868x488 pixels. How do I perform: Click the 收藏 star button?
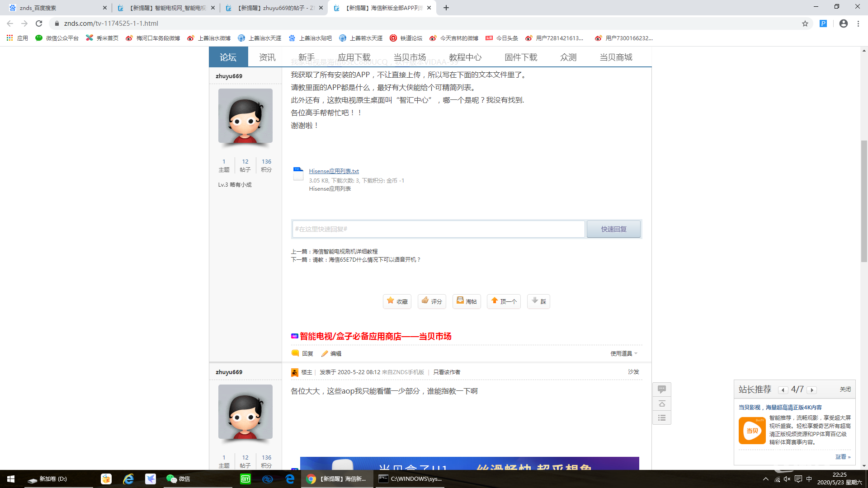click(397, 301)
